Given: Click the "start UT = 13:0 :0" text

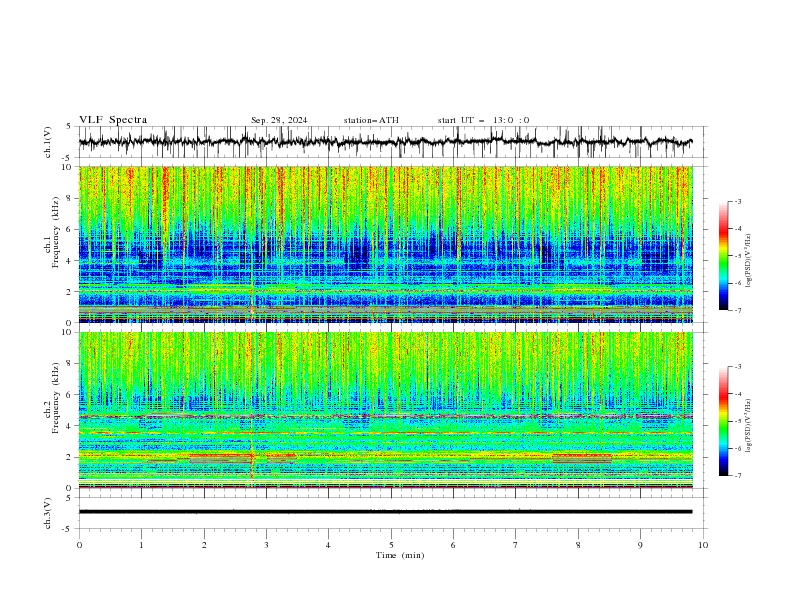Looking at the screenshot, I should click(x=483, y=120).
